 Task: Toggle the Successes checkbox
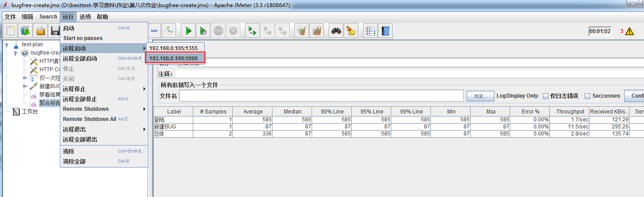[x=587, y=96]
